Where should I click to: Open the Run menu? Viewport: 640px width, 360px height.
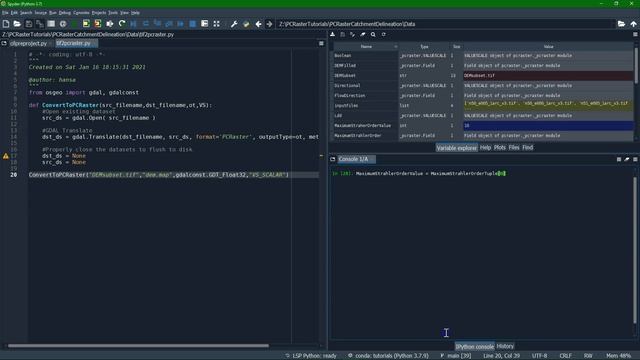tap(53, 13)
